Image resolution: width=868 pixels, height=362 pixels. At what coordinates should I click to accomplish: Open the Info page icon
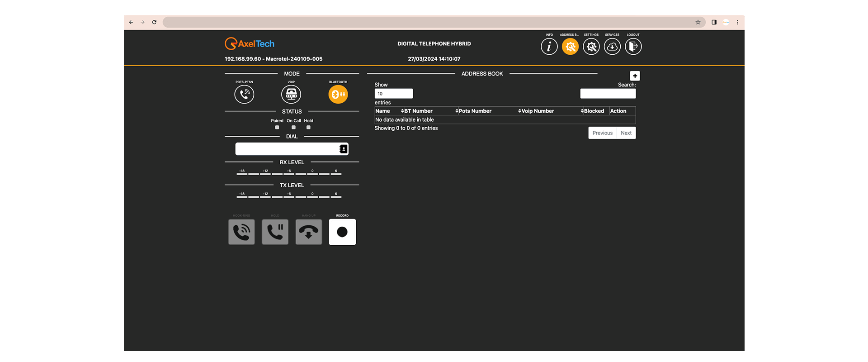tap(549, 47)
